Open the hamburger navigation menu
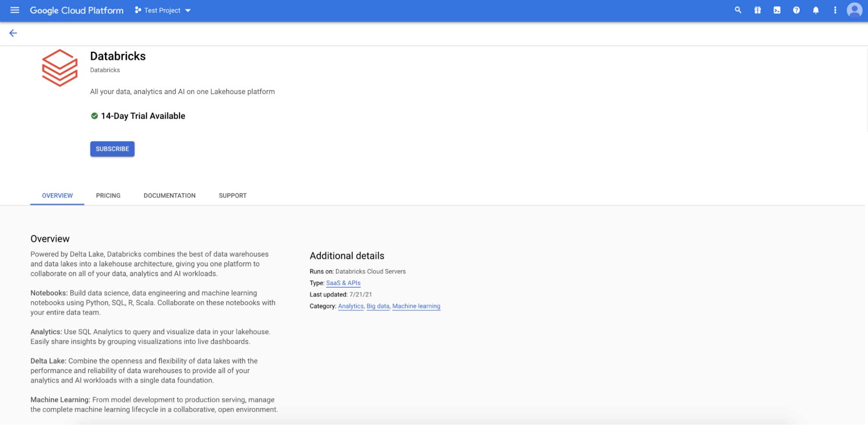The image size is (868, 425). pyautogui.click(x=15, y=10)
